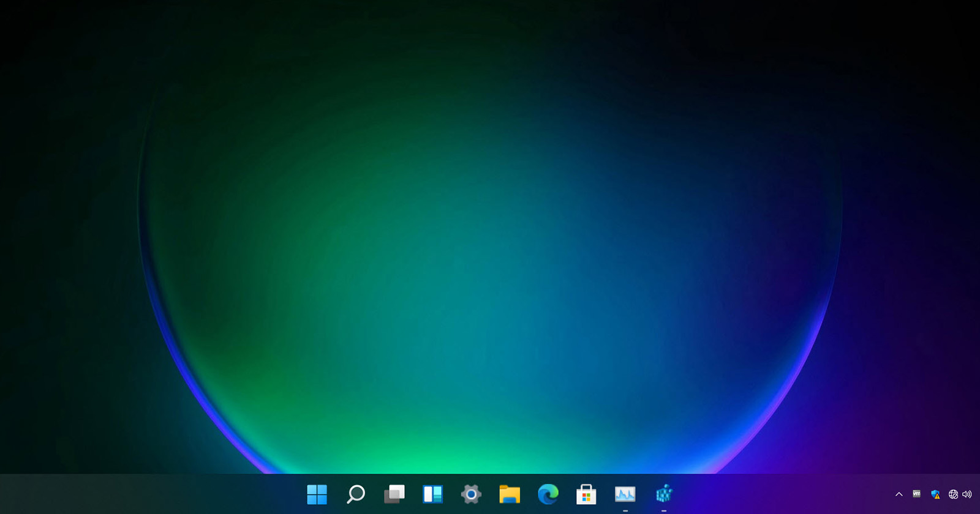Open the network globe status icon
The width and height of the screenshot is (980, 514).
click(x=953, y=494)
